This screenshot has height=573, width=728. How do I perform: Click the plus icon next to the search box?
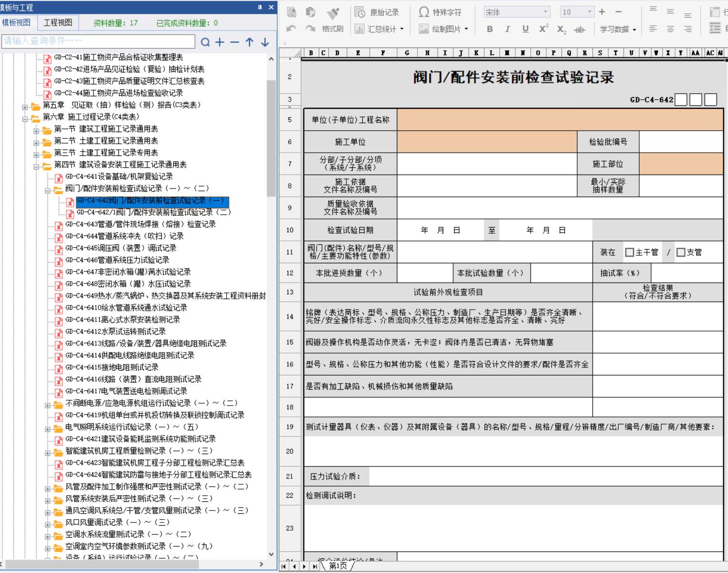pyautogui.click(x=219, y=42)
